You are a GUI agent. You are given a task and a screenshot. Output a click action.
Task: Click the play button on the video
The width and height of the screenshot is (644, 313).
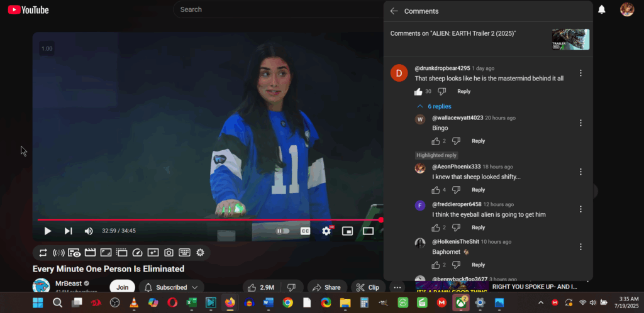point(48,231)
